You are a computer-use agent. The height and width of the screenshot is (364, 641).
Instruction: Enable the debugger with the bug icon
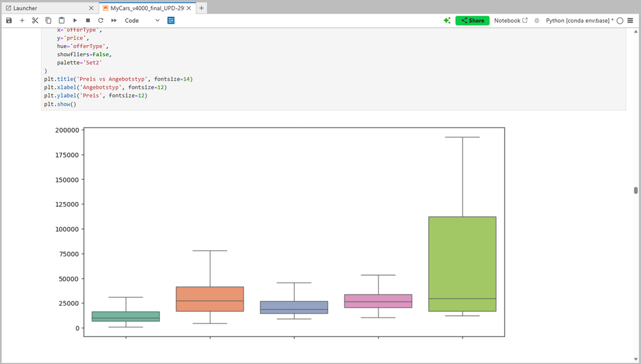[x=536, y=21]
